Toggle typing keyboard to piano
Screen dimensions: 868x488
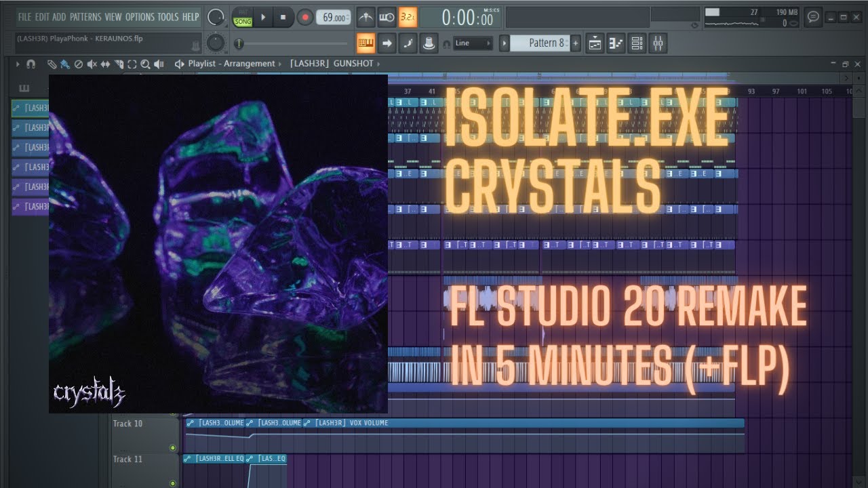[366, 43]
